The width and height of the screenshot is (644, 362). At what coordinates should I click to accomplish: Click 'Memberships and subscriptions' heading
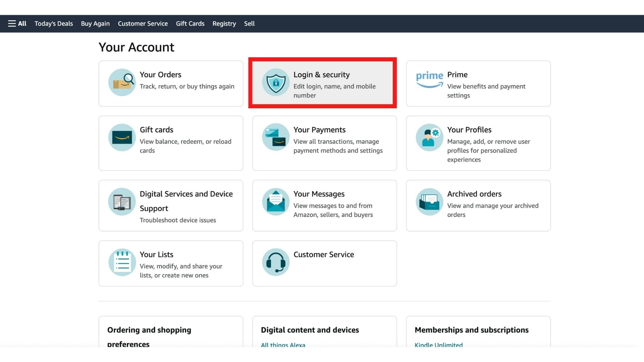[472, 330]
